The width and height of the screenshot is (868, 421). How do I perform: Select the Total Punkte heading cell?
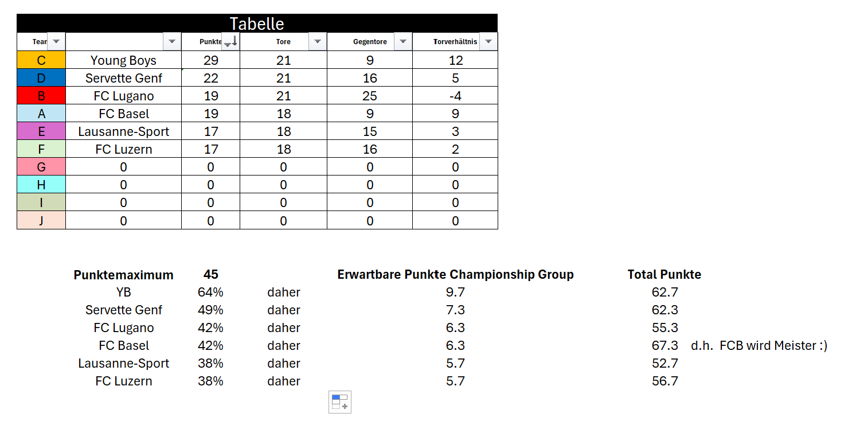(664, 274)
